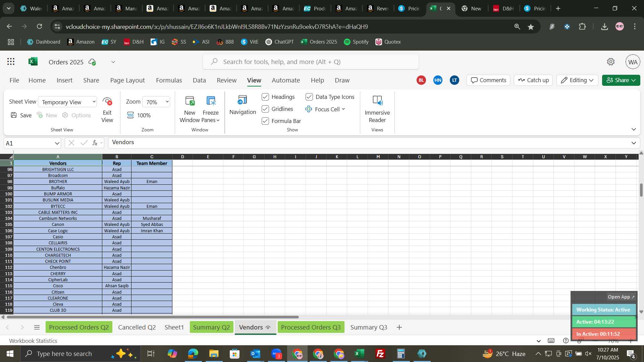This screenshot has height=362, width=644.
Task: Toggle Headings checkbox
Action: [265, 97]
